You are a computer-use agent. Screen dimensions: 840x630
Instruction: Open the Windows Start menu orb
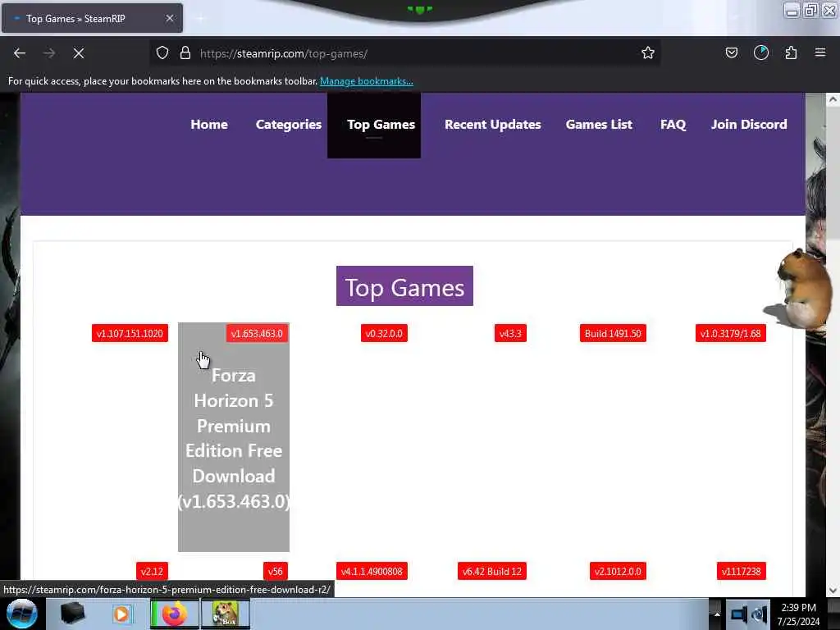21,614
